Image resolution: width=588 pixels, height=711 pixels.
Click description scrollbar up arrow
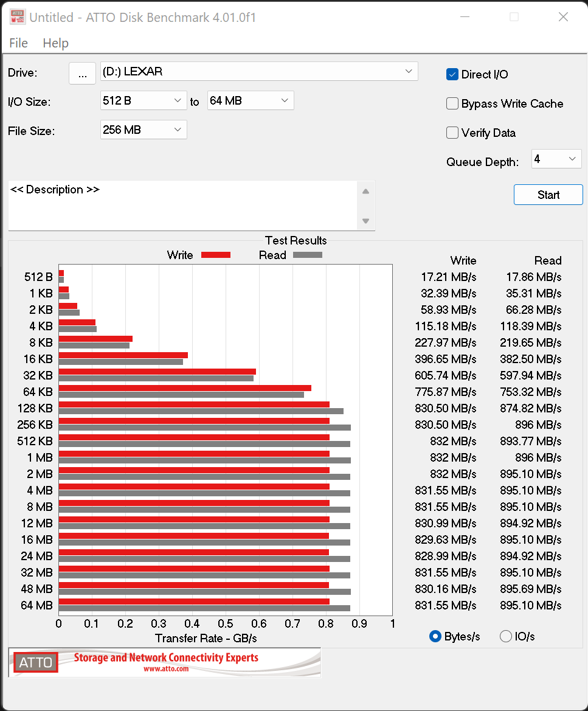point(366,192)
